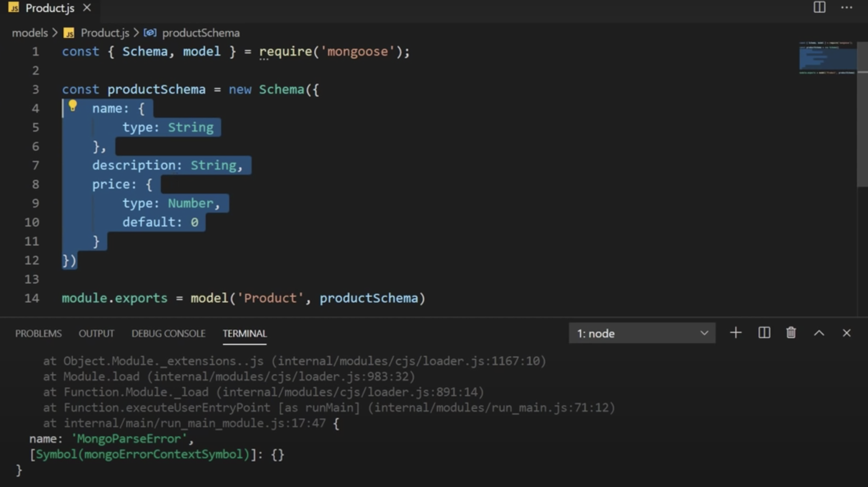Switch to the OUTPUT tab

(96, 334)
